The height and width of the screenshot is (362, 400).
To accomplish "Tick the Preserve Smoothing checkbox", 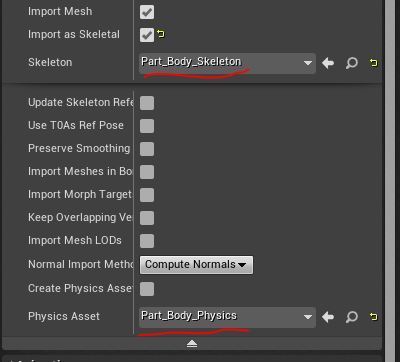I will click(x=147, y=149).
